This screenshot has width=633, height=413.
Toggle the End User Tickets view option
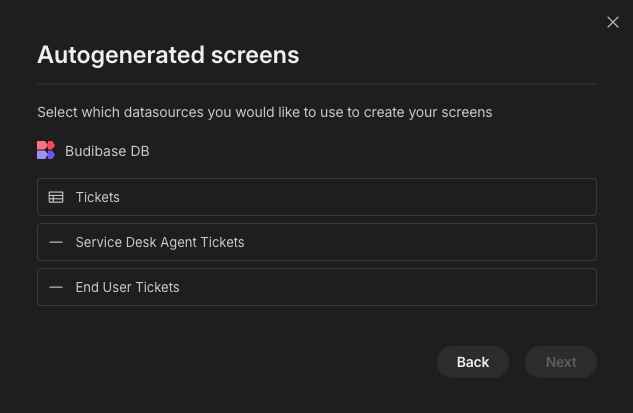point(317,287)
